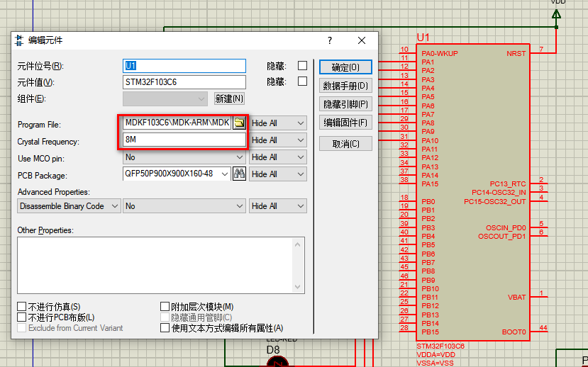
Task: Browse for program file via folder icon
Action: [239, 123]
